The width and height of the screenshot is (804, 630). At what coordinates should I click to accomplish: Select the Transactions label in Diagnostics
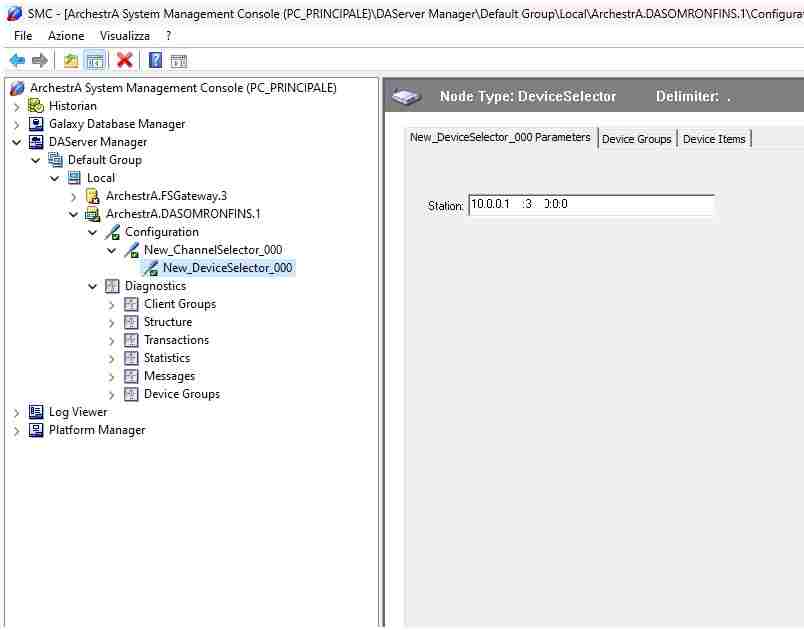click(176, 340)
